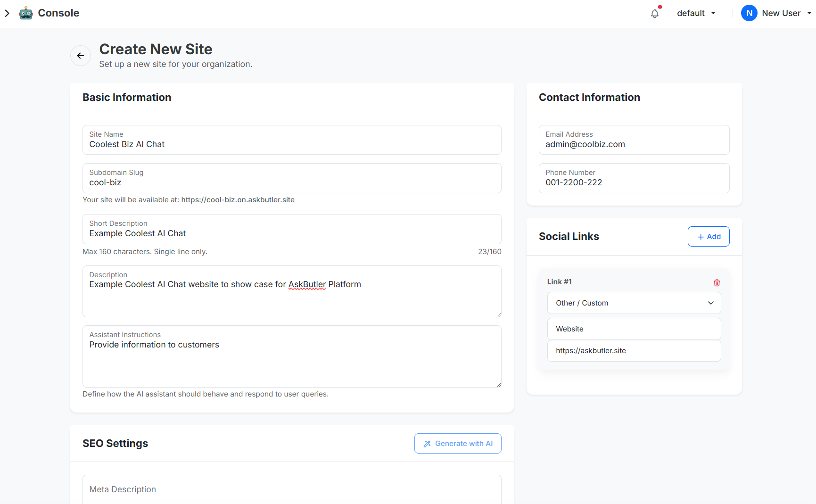The width and height of the screenshot is (816, 504).
Task: Click the Meta Description field
Action: tap(292, 489)
